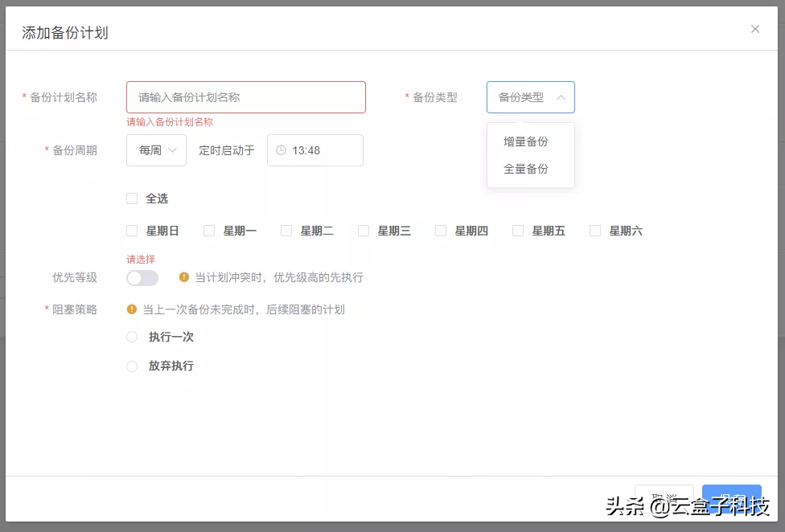The image size is (785, 532).
Task: Close the 添加备份计划 dialog with the X
Action: (754, 28)
